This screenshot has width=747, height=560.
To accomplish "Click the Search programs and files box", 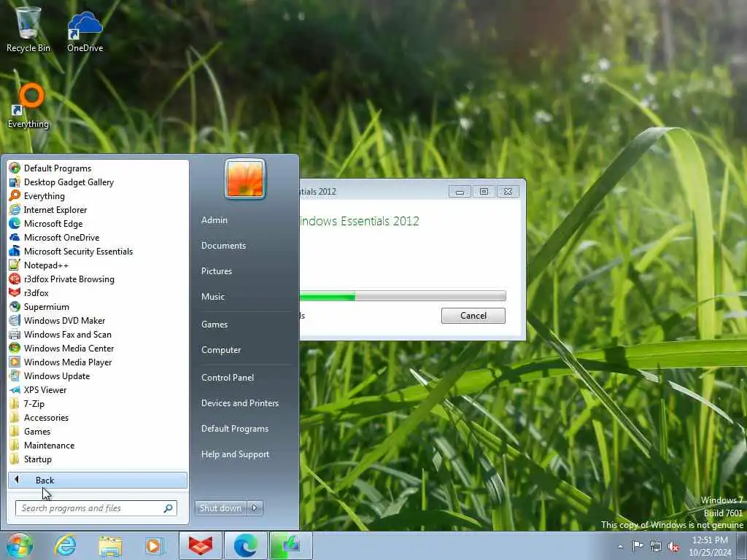I will pos(96,508).
